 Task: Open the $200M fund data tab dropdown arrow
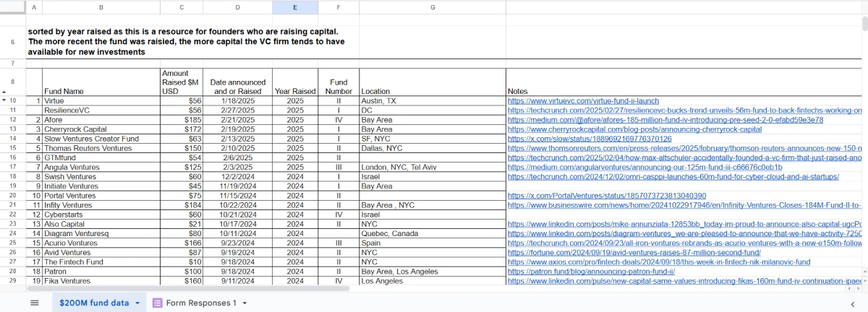point(137,303)
